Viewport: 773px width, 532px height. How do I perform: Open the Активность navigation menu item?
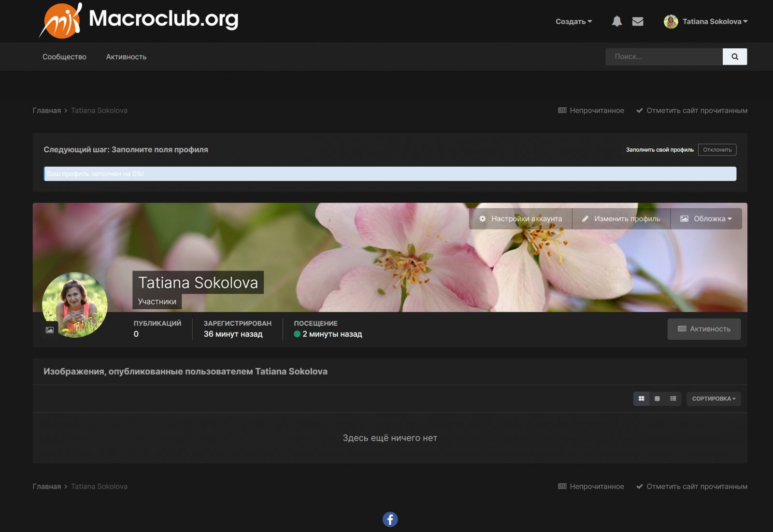[x=126, y=57]
